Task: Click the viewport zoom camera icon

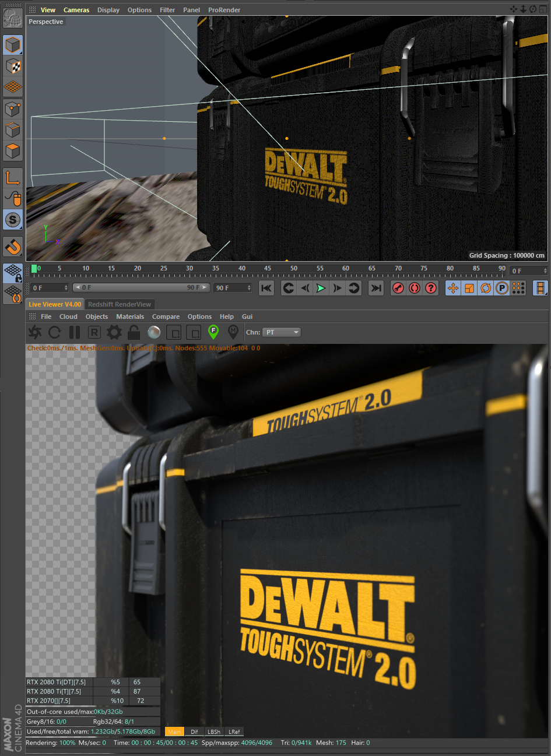Action: coord(523,9)
